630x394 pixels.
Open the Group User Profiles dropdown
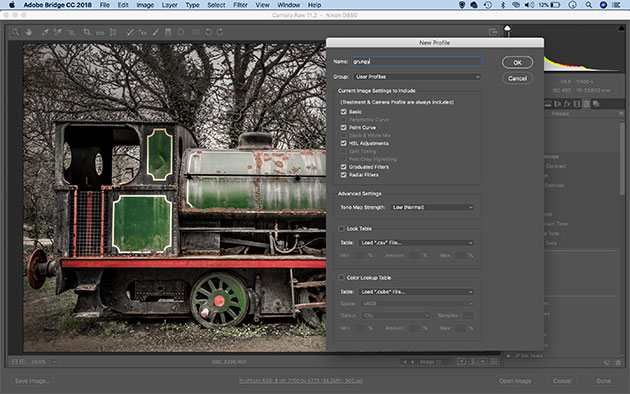417,77
